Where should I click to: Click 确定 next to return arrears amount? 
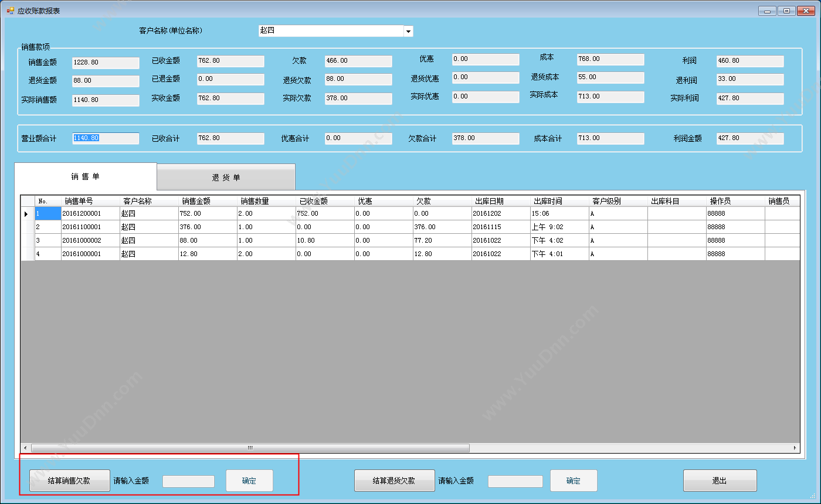tap(574, 481)
